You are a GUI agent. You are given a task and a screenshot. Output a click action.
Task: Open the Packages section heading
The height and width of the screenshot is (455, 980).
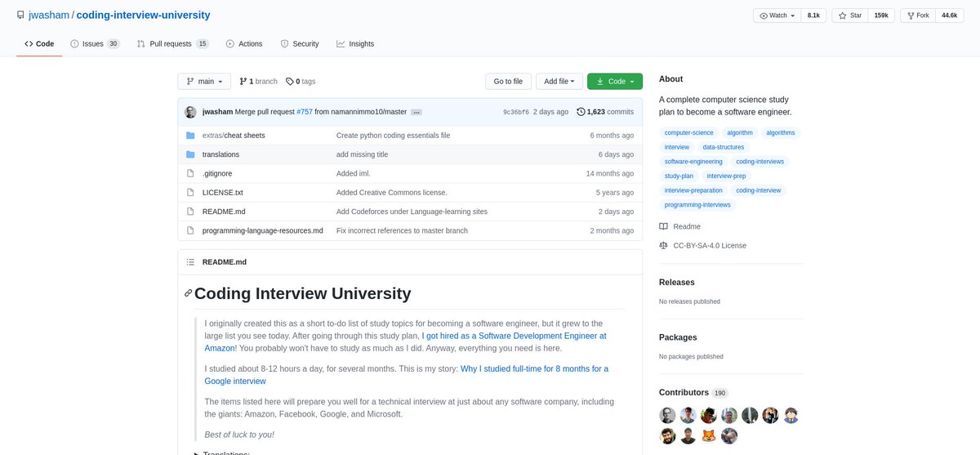pyautogui.click(x=678, y=337)
